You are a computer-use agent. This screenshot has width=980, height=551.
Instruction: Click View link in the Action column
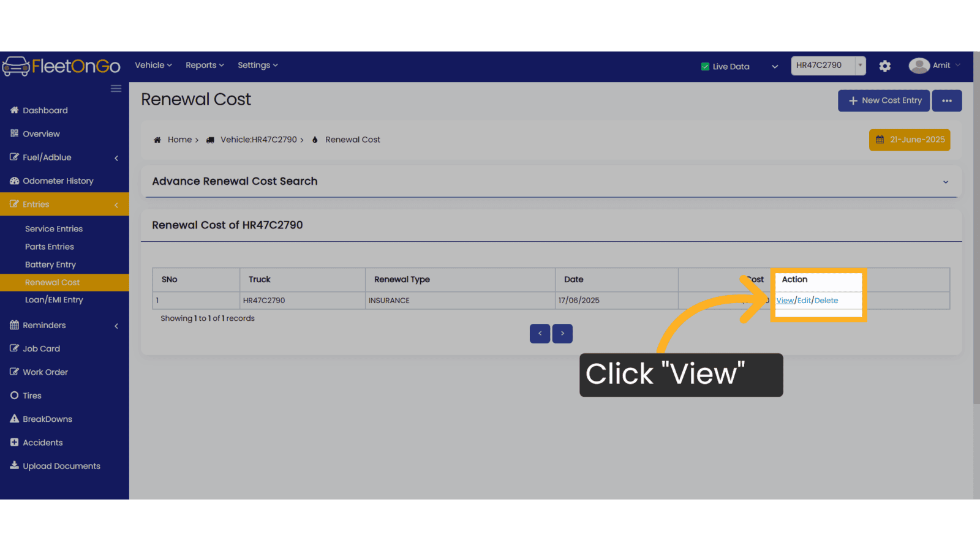click(x=785, y=301)
